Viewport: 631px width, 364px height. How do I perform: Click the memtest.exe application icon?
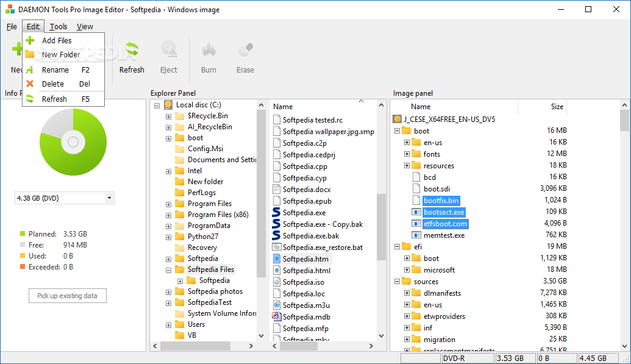click(416, 235)
